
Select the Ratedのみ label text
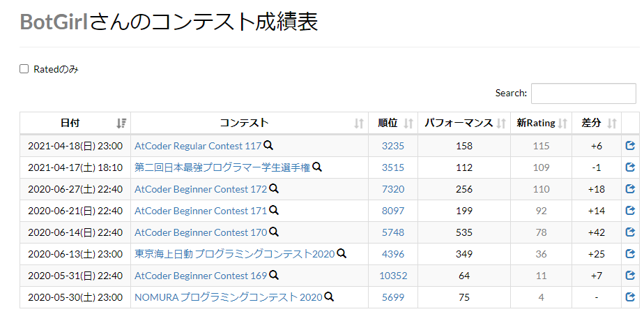[56, 70]
